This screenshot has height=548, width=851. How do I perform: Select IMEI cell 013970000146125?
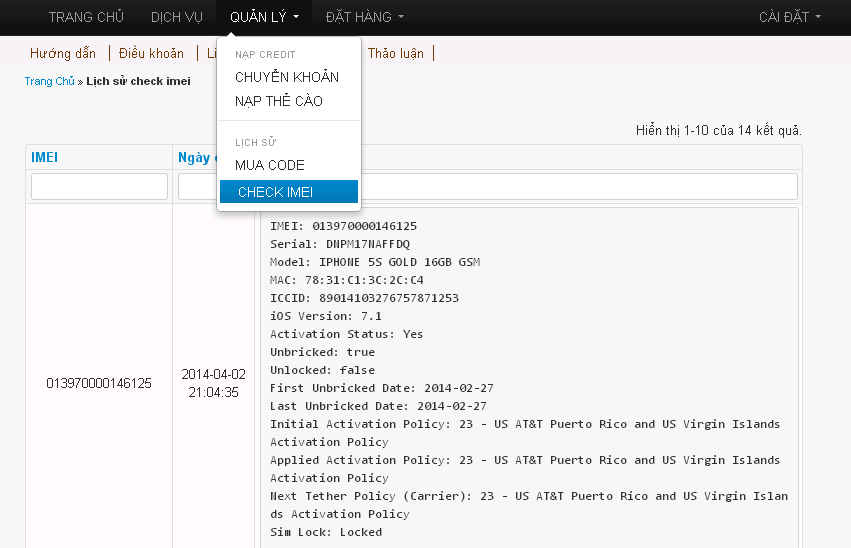[99, 383]
